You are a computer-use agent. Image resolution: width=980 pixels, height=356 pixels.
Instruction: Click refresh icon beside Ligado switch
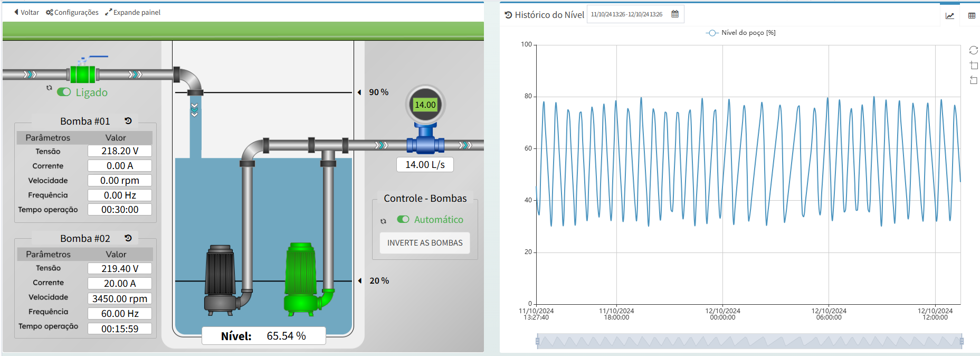[49, 88]
